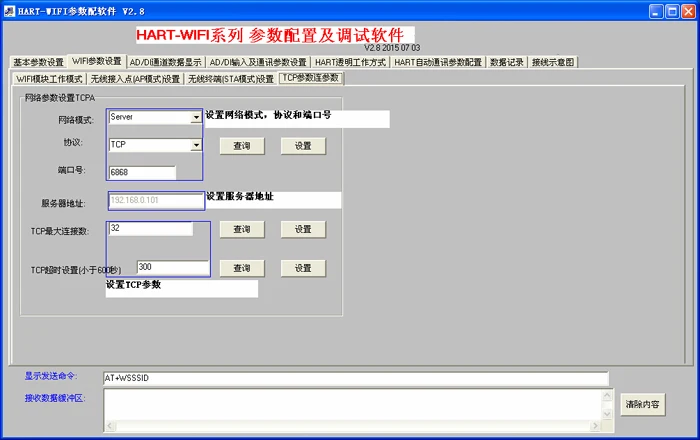Click the 服务器地址 label
Image resolution: width=700 pixels, height=440 pixels.
coord(63,203)
